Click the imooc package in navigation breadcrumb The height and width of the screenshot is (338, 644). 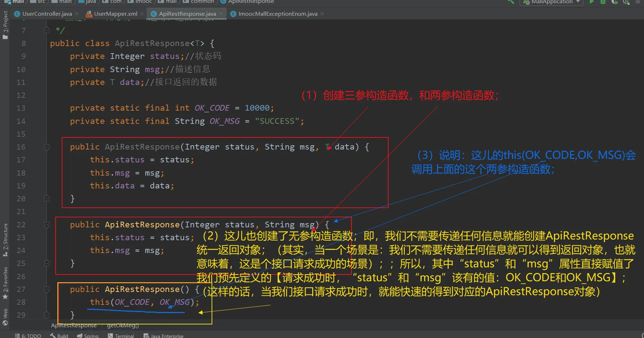tap(140, 2)
